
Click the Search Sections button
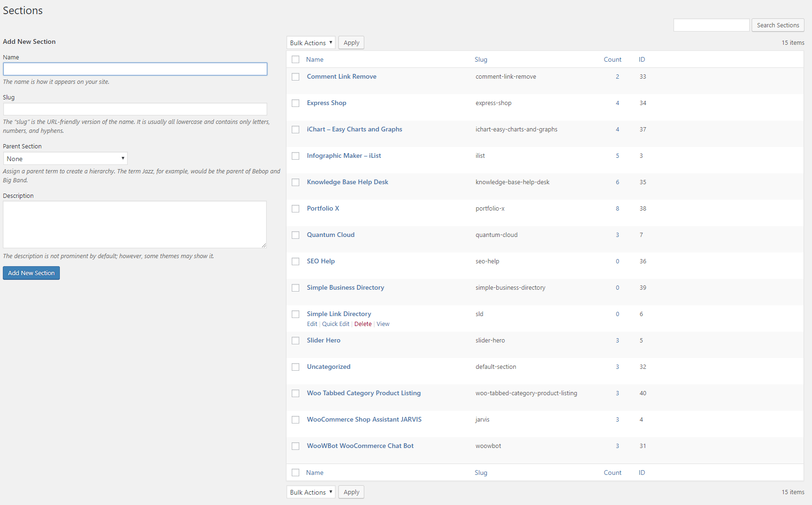(x=778, y=25)
